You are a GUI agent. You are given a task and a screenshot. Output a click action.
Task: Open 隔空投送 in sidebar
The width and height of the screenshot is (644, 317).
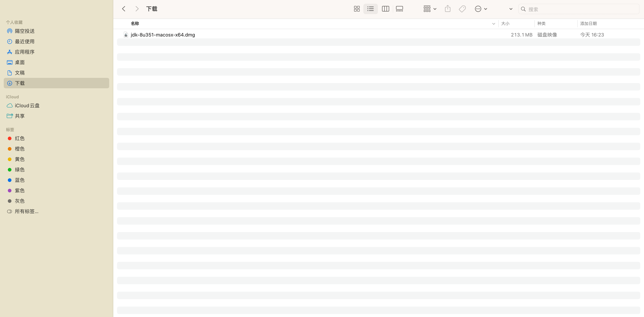[56, 31]
